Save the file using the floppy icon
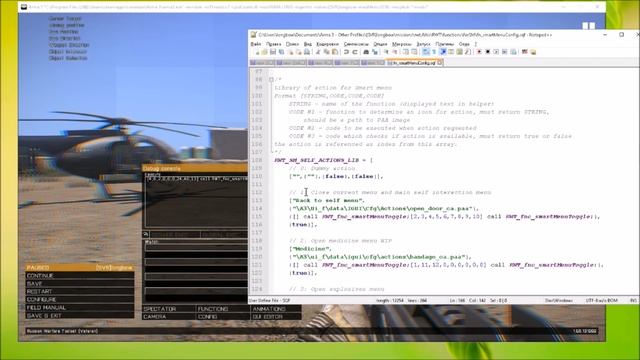Image resolution: width=640 pixels, height=360 pixels. tap(273, 52)
